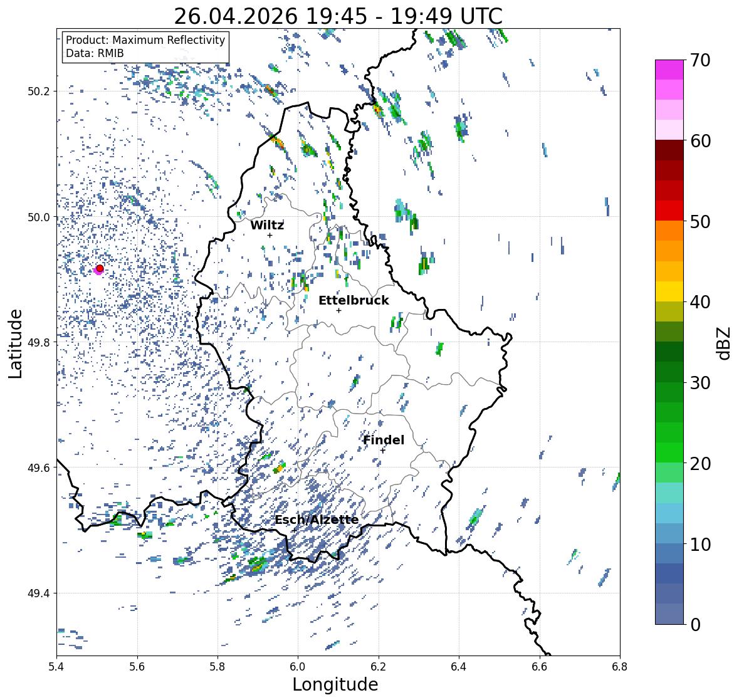Viewport: 739px width, 700px height.
Task: Select the Ettelbruck city label
Action: pyautogui.click(x=354, y=300)
